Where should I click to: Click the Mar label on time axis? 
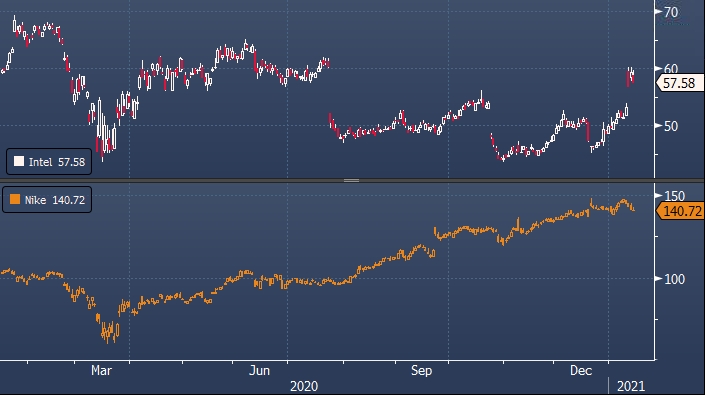(x=101, y=371)
